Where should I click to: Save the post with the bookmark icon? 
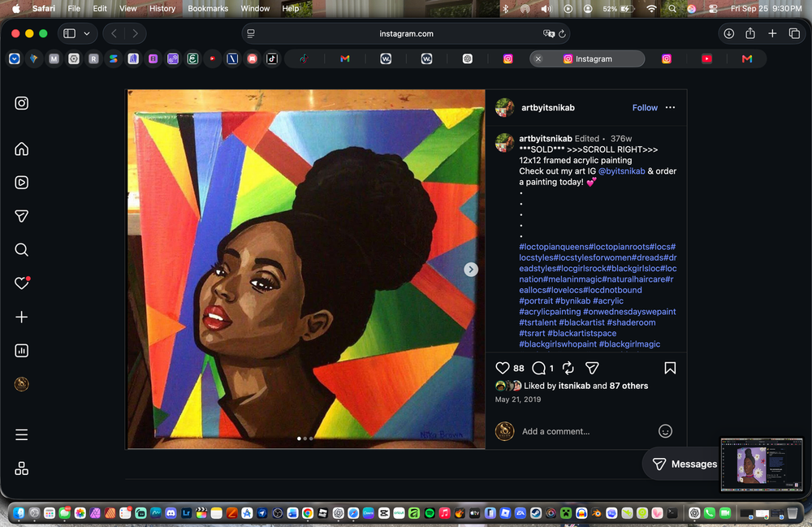(670, 368)
